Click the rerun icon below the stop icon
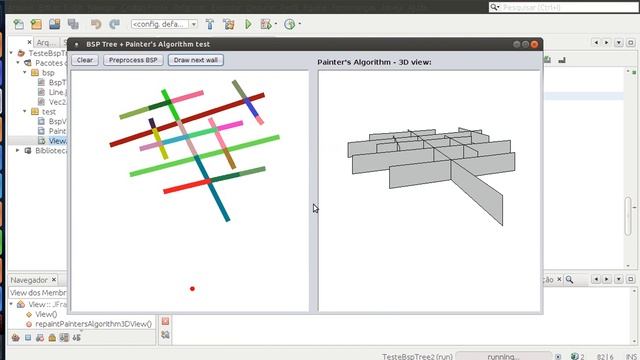640x360 pixels. 165,335
